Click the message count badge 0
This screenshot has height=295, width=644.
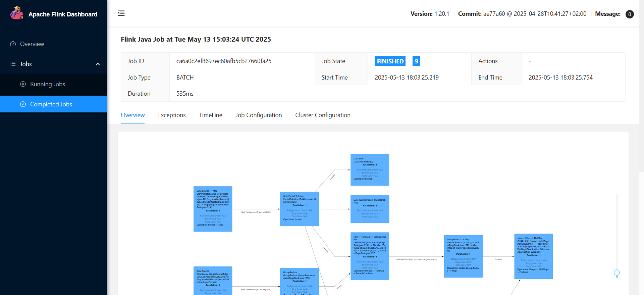tap(630, 14)
